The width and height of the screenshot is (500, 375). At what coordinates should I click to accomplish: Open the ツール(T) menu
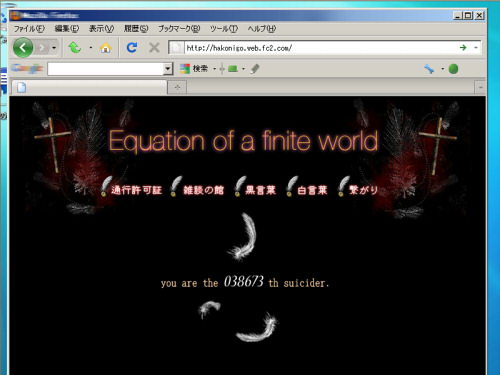224,29
